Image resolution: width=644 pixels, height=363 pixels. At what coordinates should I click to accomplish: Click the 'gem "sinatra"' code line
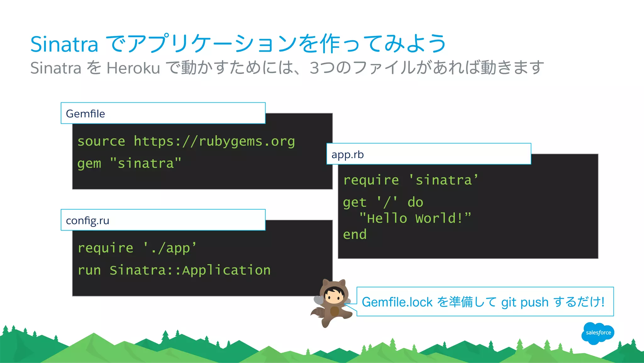click(x=129, y=163)
